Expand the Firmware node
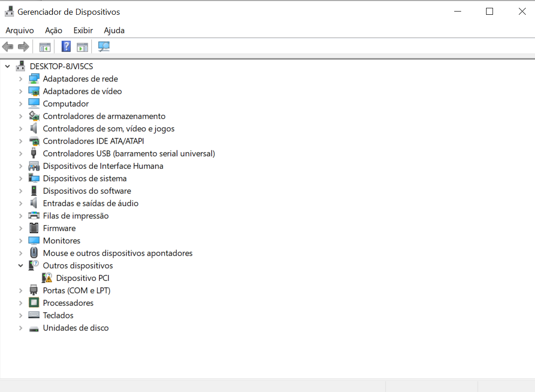The height and width of the screenshot is (392, 535). click(20, 228)
